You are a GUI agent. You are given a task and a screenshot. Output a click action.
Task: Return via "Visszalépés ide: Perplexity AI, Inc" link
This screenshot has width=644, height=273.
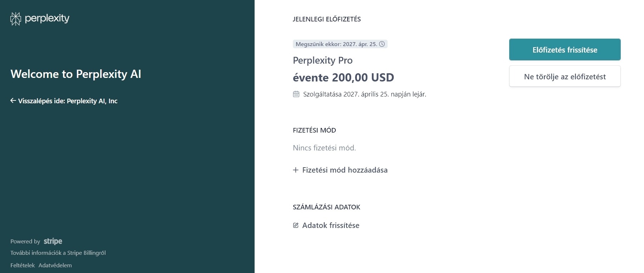tap(68, 101)
